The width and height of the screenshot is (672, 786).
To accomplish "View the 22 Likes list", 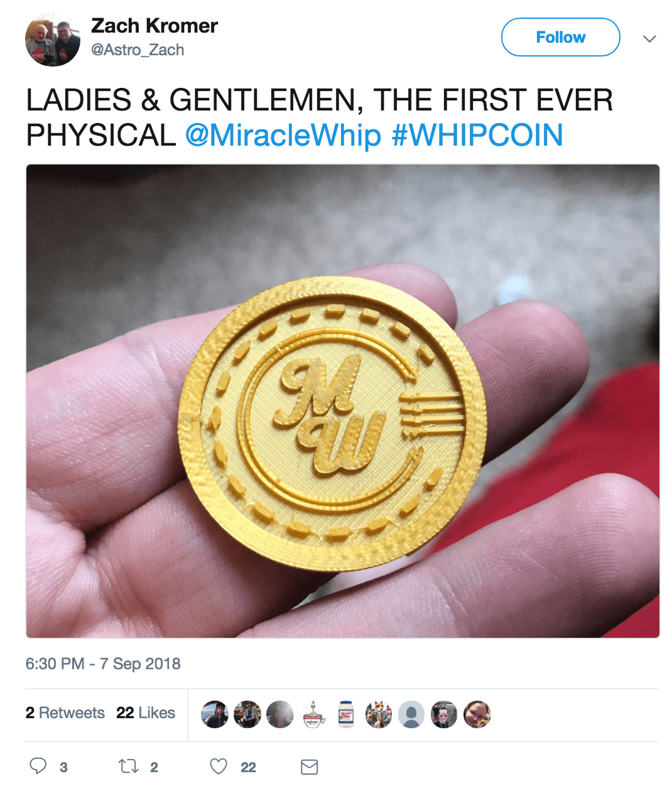I will (146, 713).
